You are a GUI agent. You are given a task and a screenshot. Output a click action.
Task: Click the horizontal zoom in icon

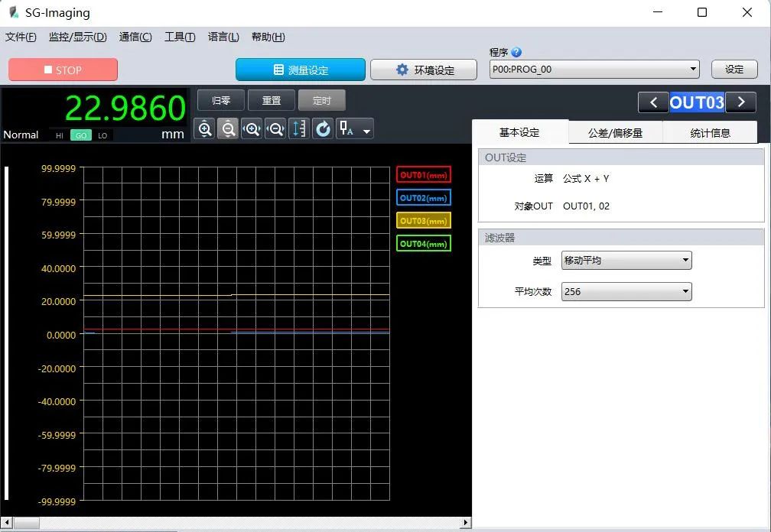252,129
